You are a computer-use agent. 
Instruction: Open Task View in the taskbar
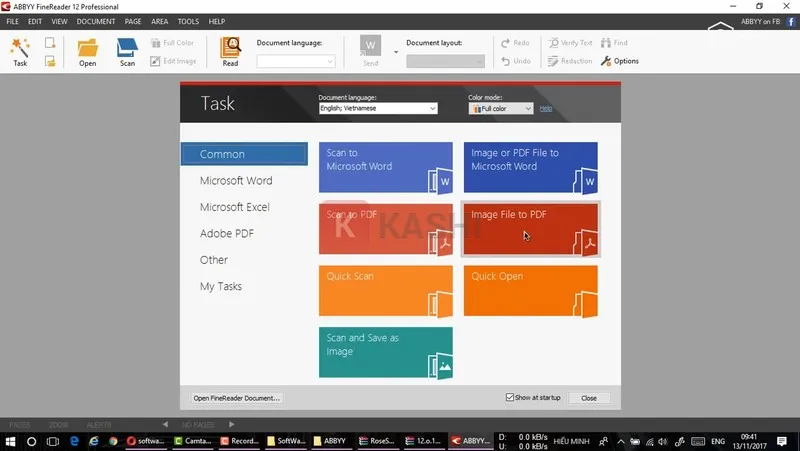53,441
